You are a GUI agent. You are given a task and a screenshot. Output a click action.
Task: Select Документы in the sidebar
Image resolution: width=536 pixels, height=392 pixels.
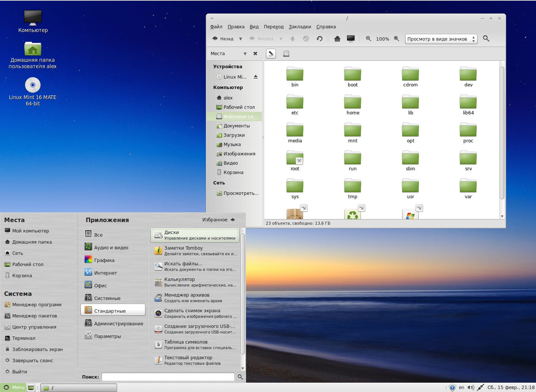(x=234, y=126)
